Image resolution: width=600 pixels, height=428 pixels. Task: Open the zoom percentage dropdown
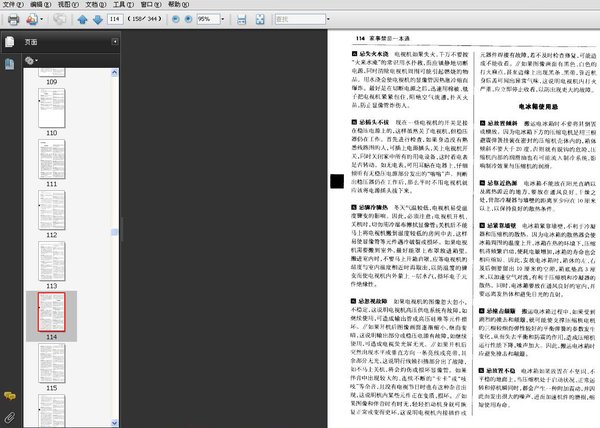[223, 19]
